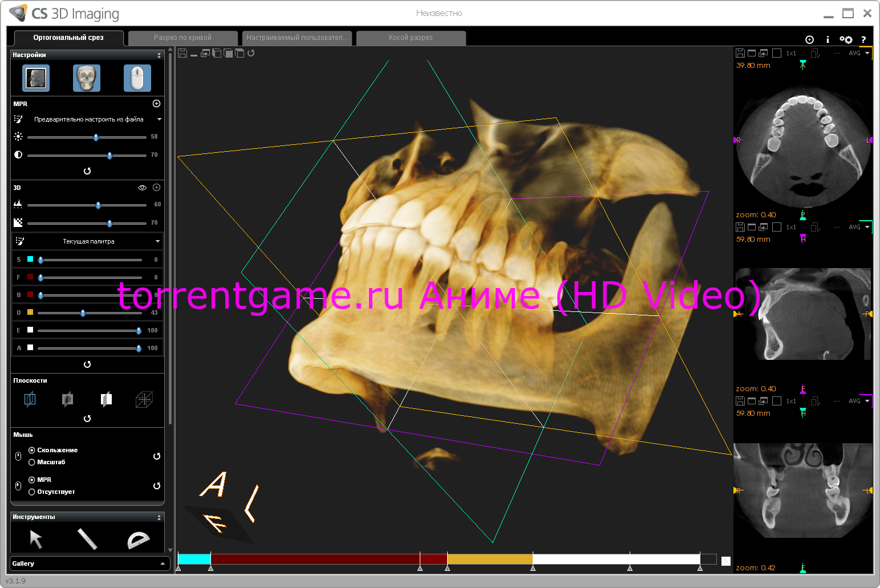Open the mouse settings icon in Настройки

coord(137,78)
